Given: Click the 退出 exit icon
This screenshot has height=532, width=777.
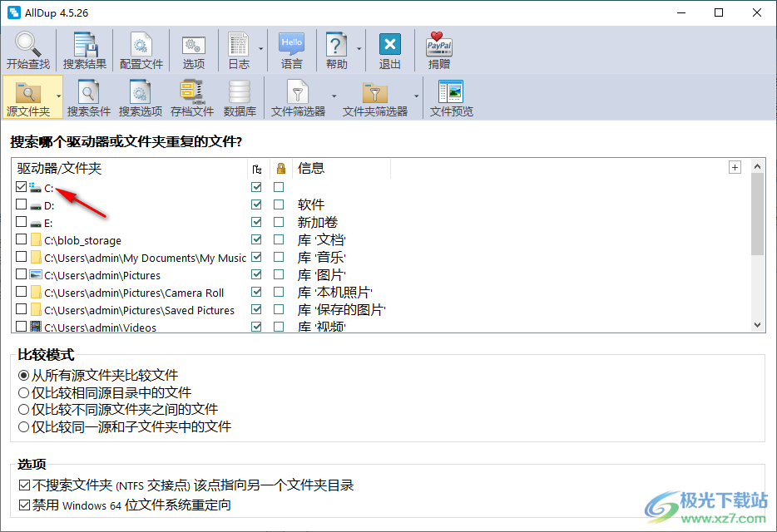Looking at the screenshot, I should (x=390, y=50).
